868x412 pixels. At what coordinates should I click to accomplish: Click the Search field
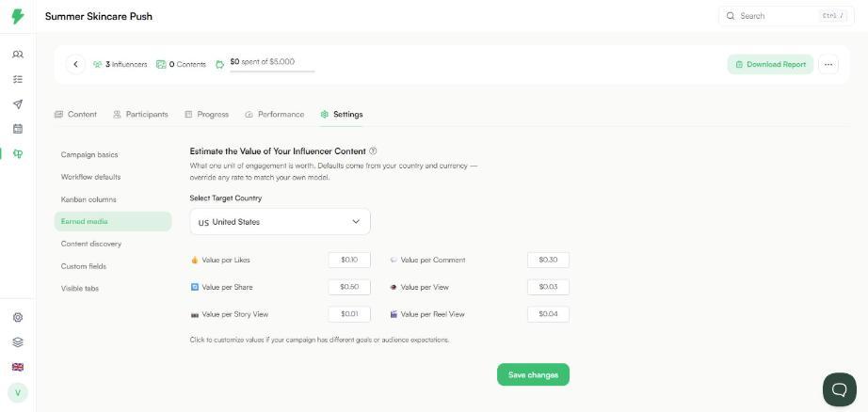click(x=784, y=16)
